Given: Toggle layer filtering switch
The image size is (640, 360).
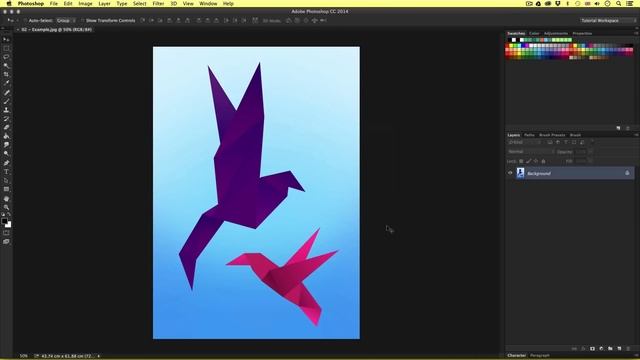Looking at the screenshot, I should [x=592, y=142].
